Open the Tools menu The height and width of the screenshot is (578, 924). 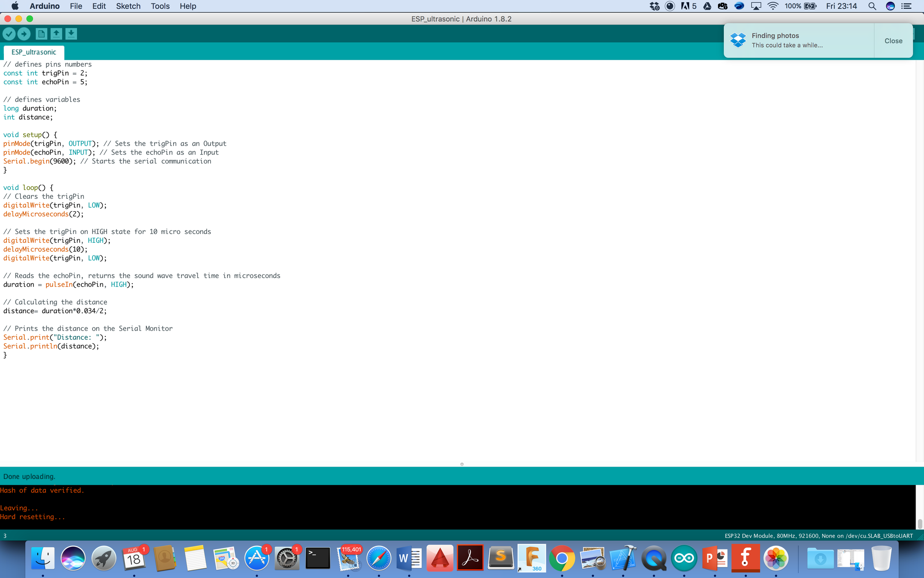pos(160,6)
